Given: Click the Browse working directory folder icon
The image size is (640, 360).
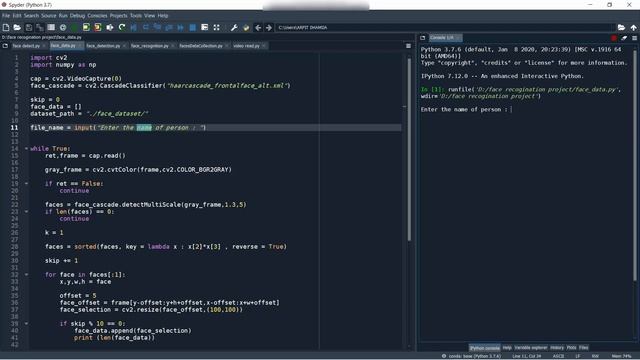Looking at the screenshot, I should (x=621, y=27).
